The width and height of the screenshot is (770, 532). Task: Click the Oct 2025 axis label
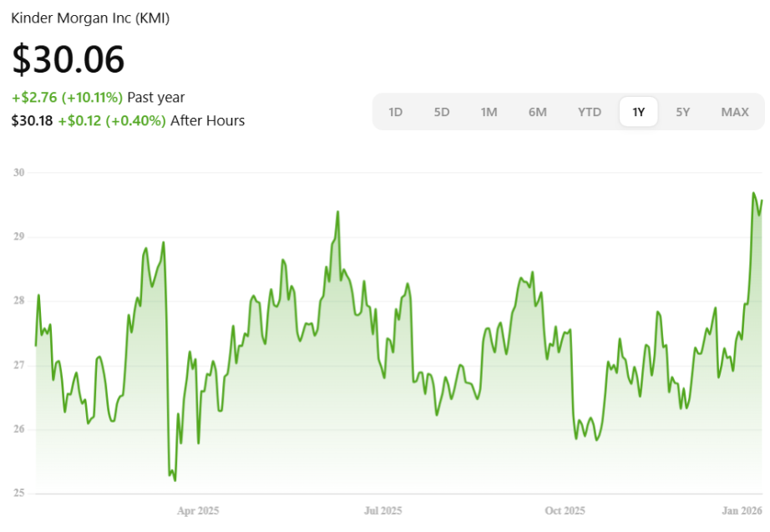point(565,510)
